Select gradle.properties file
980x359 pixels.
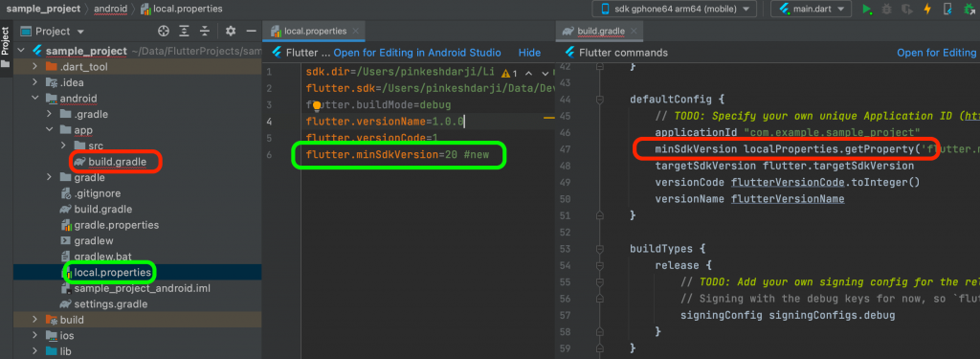coord(116,225)
